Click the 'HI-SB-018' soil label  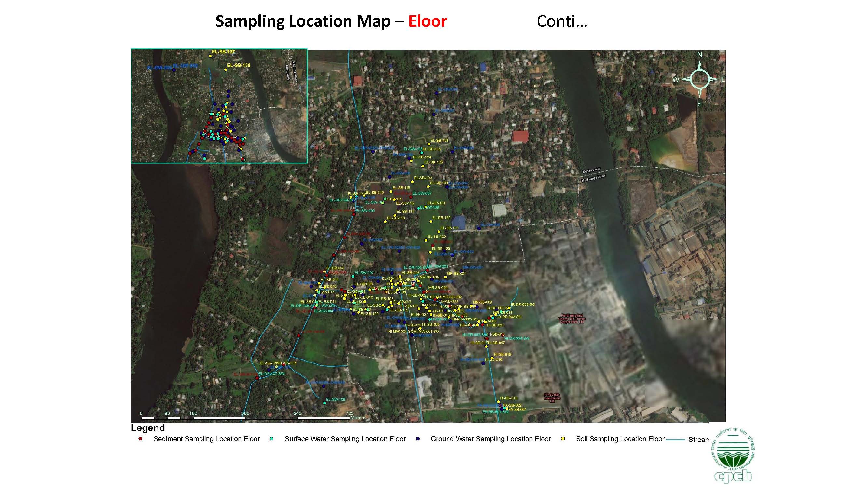(x=503, y=354)
